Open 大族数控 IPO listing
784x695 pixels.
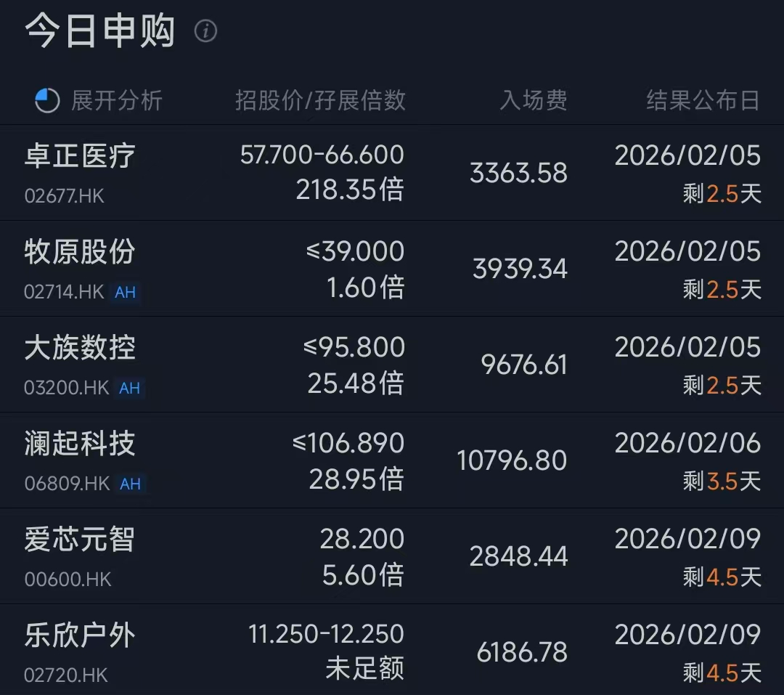[x=80, y=349]
